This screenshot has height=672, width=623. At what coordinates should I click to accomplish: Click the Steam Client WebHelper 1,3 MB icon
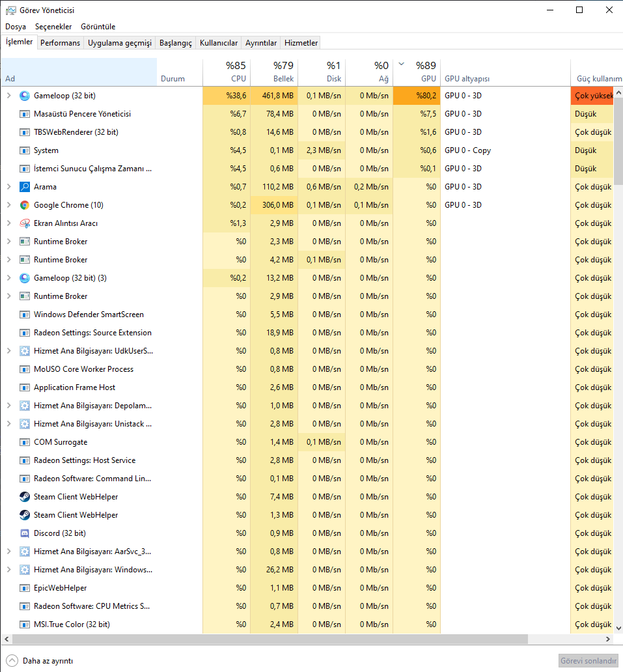pos(25,514)
